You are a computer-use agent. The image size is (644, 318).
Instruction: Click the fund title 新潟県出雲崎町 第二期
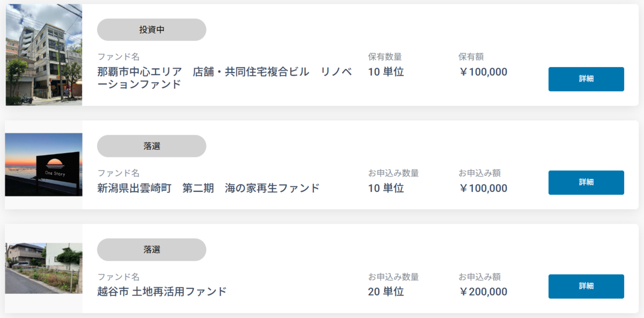(156, 188)
